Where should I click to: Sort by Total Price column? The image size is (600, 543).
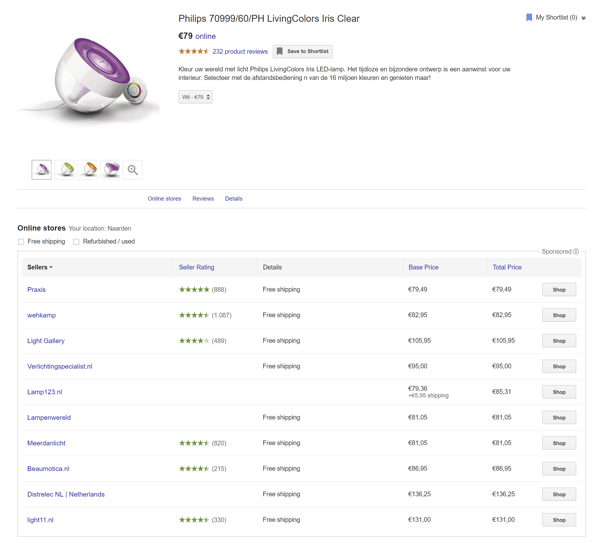point(507,267)
